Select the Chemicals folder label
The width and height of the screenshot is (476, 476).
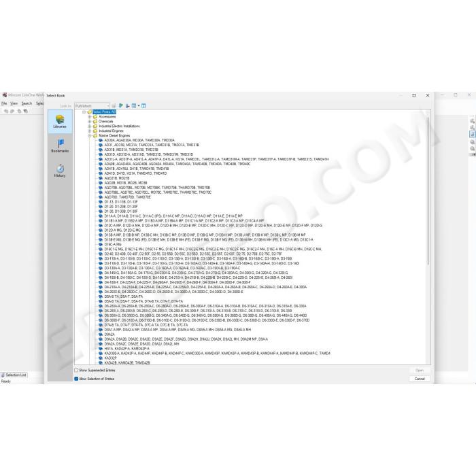[105, 122]
